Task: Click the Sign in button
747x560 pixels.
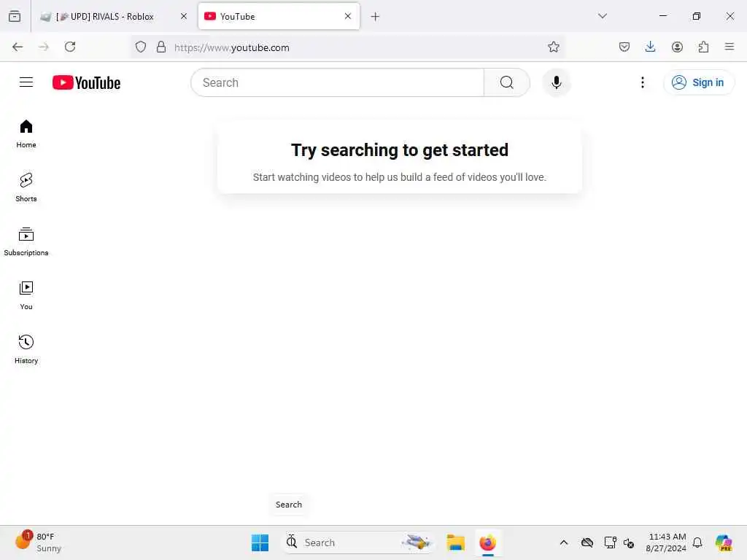Action: 698,82
